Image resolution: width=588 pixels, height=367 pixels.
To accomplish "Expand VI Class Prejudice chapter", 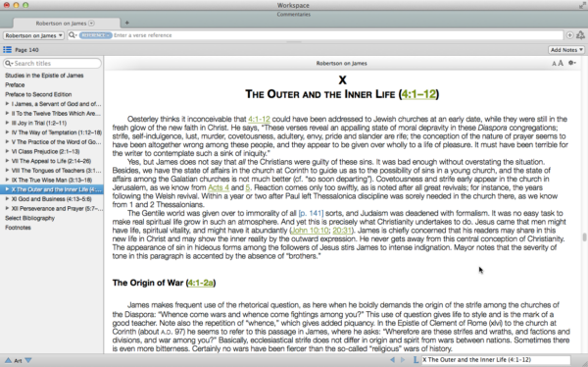I will point(7,151).
